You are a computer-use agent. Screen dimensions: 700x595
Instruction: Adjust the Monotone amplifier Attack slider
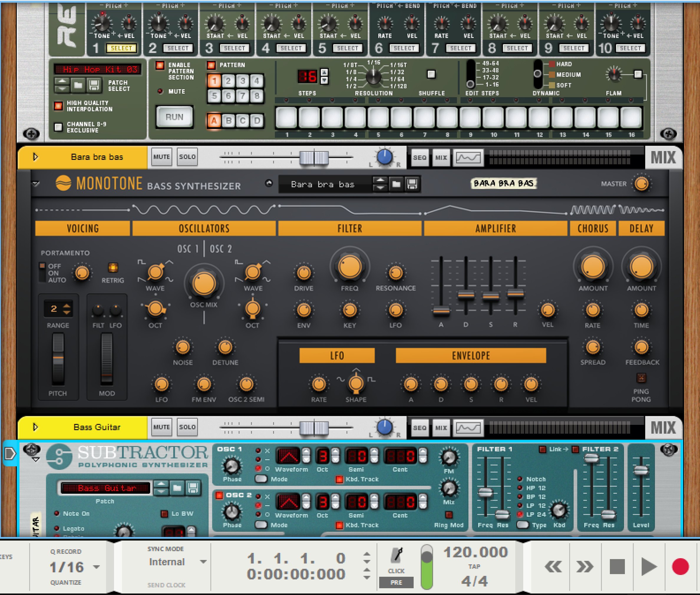tap(441, 311)
